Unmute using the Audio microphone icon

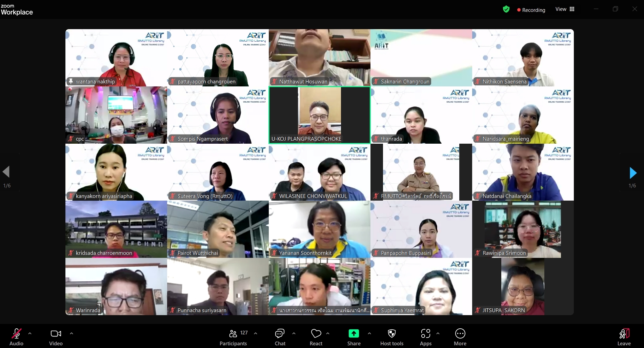pos(16,334)
